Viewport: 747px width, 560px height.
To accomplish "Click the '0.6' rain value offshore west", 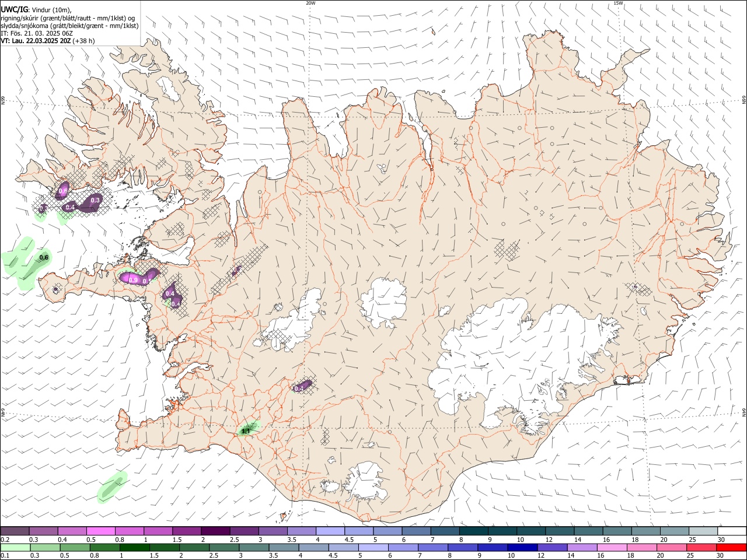I will coord(44,257).
